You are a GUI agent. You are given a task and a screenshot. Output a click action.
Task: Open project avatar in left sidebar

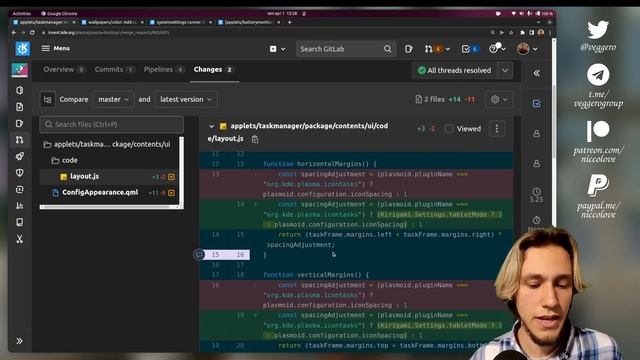(20, 70)
